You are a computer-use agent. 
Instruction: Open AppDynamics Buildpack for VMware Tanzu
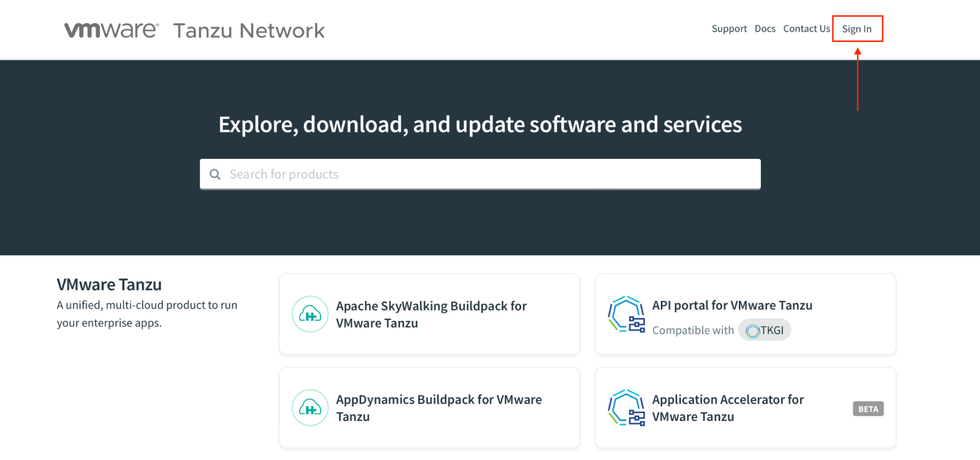[x=438, y=408]
